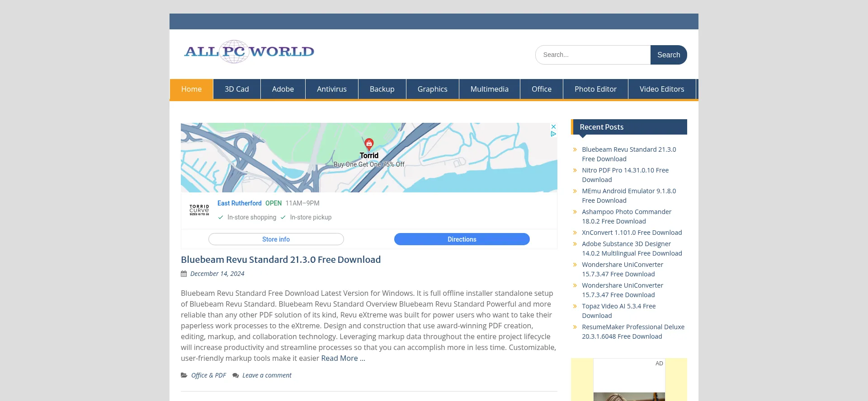Open recent post Bluebeam Revu Standard 21.3.0
Viewport: 868px width, 401px height.
629,154
